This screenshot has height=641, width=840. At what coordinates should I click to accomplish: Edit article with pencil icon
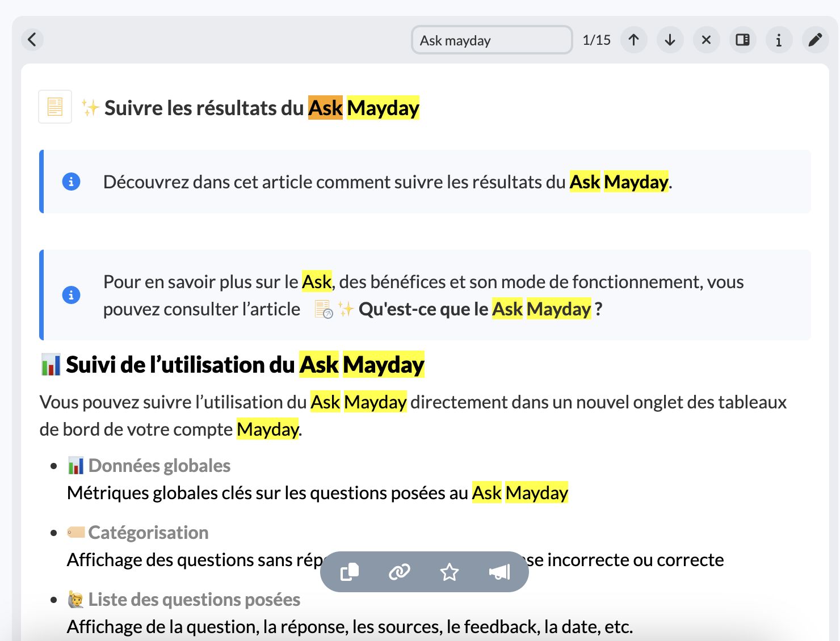(x=815, y=40)
